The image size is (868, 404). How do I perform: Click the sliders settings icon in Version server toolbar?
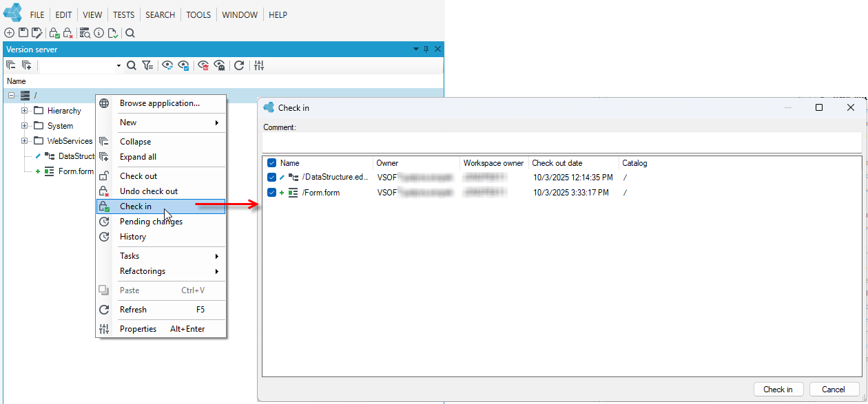(259, 65)
